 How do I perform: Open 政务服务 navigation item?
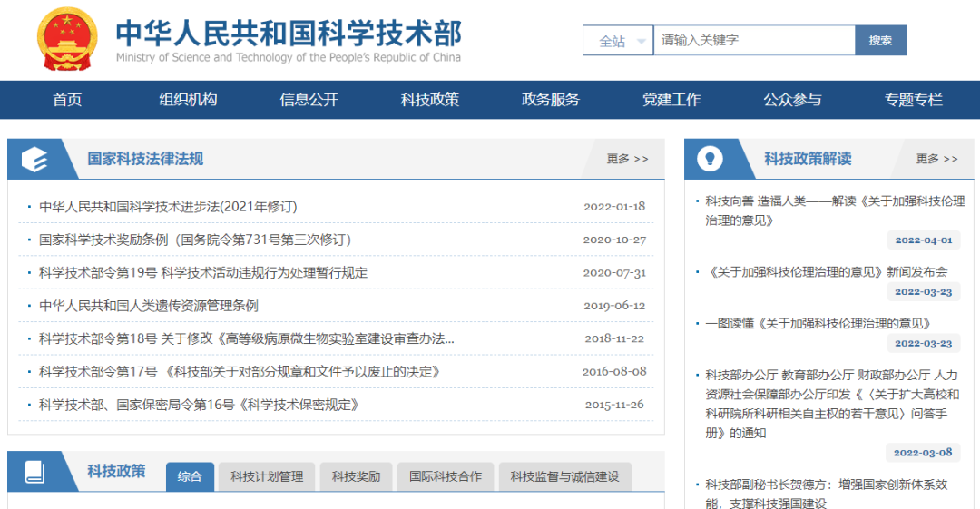coord(551,100)
